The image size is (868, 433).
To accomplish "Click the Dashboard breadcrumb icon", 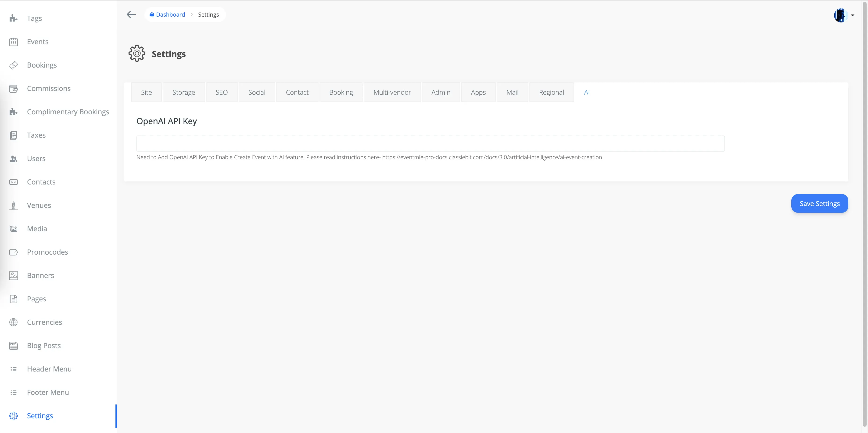I will coord(152,14).
